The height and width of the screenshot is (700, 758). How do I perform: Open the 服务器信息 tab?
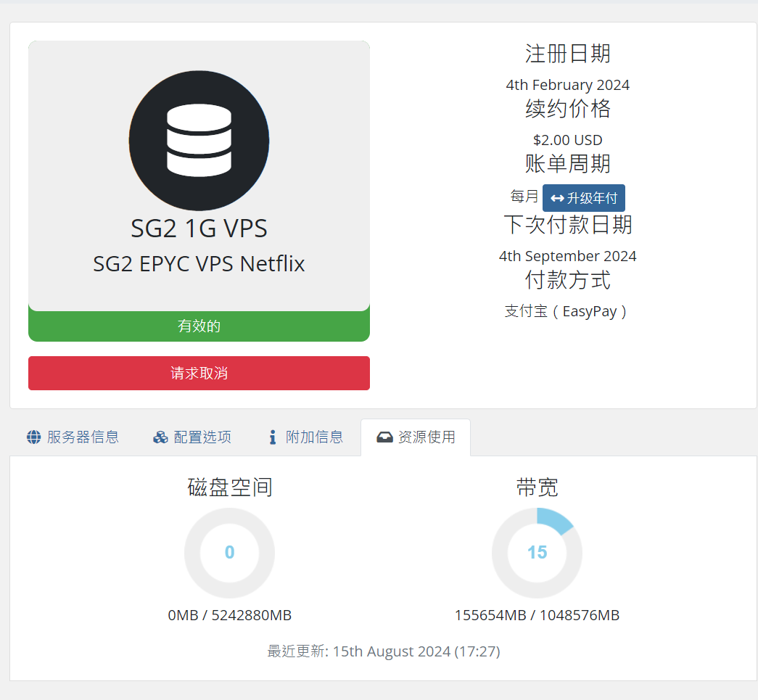tap(73, 437)
